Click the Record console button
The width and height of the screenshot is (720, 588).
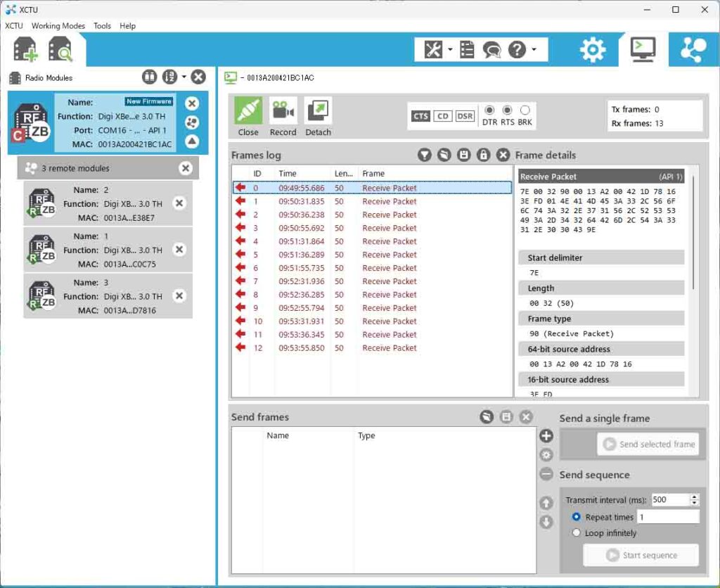click(x=283, y=117)
